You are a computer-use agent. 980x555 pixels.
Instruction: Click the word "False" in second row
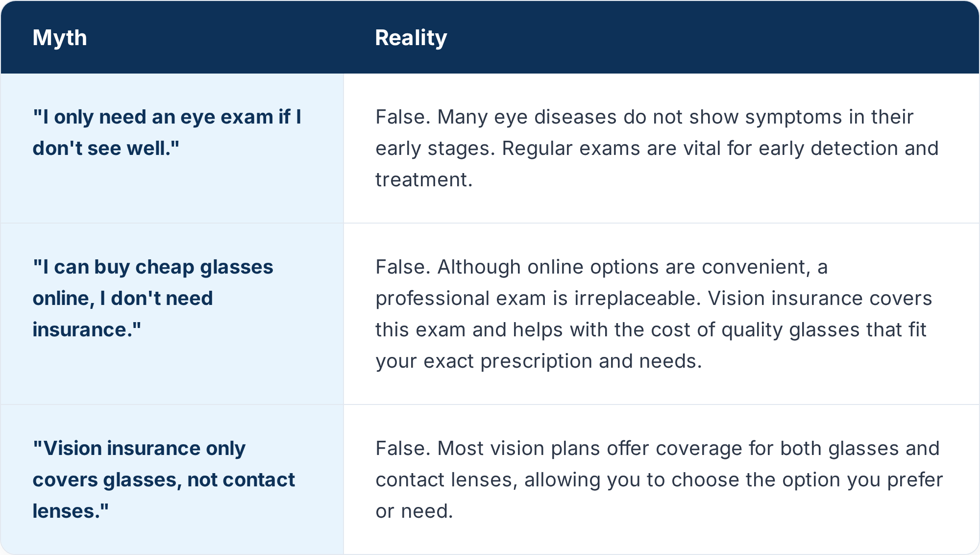[x=403, y=267]
